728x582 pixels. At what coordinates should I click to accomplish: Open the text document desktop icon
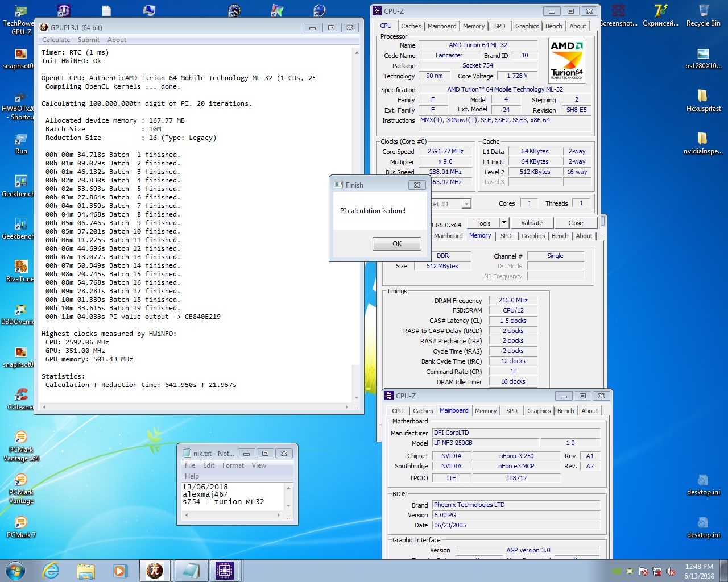tap(106, 10)
